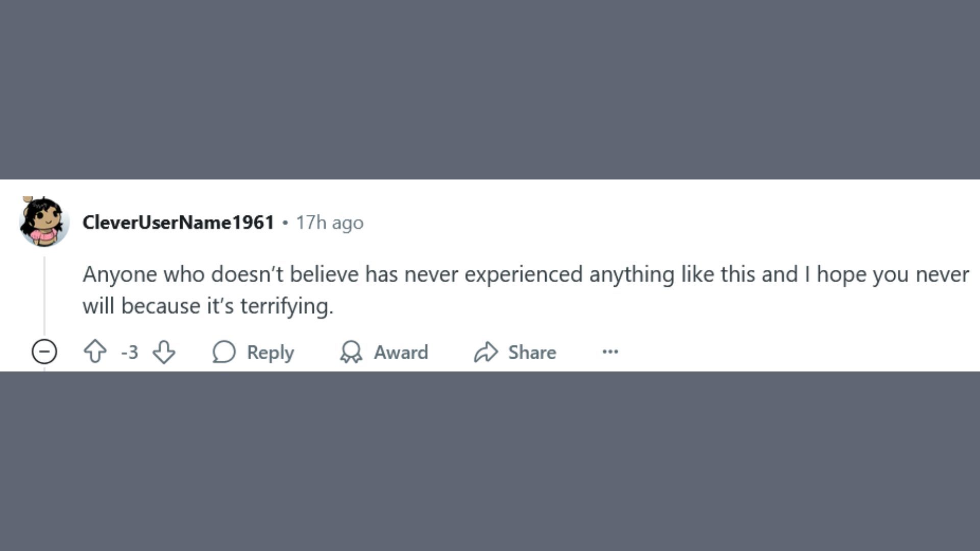This screenshot has height=551, width=980.
Task: Click the vertical thread line under the avatar
Action: point(44,296)
